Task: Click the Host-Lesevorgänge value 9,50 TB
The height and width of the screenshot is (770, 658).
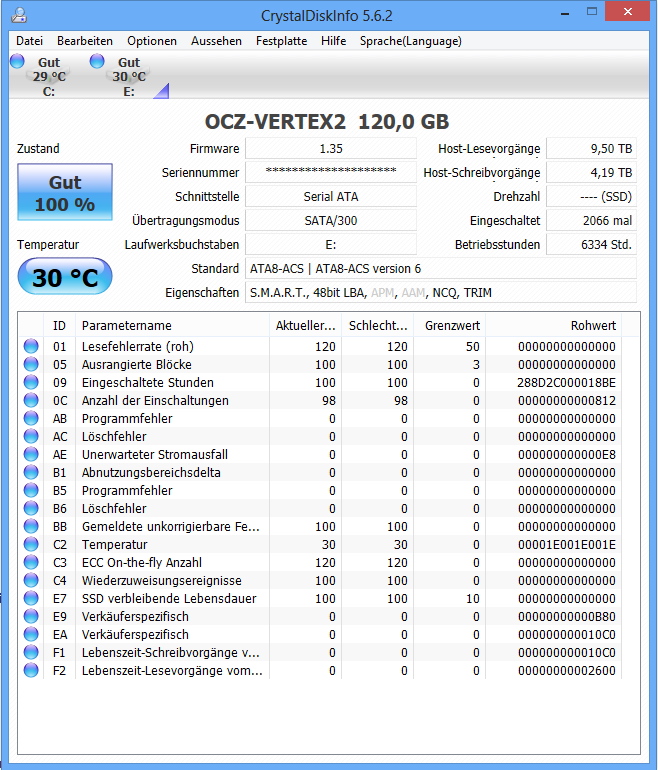Action: click(x=591, y=149)
